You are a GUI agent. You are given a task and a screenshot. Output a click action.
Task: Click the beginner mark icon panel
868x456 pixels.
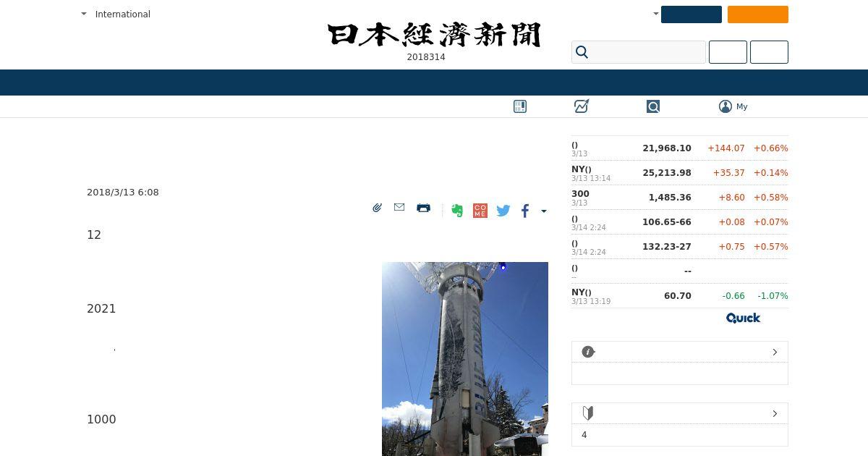[588, 413]
